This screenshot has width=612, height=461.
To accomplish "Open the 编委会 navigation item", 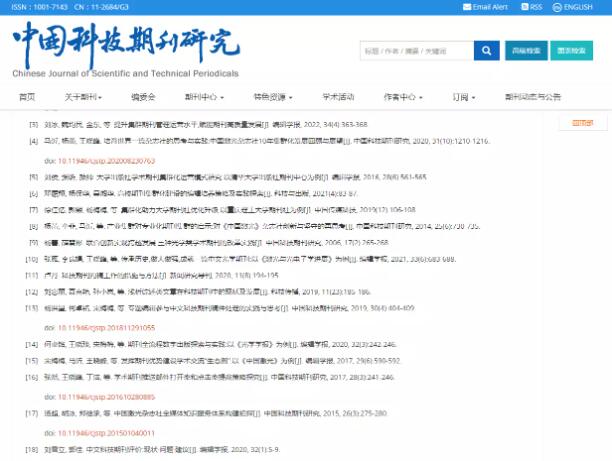I will tap(143, 97).
